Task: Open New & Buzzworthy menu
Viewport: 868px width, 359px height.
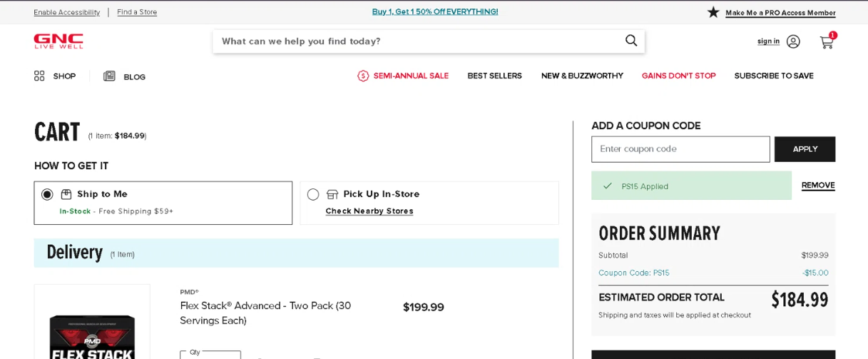Action: coord(582,76)
